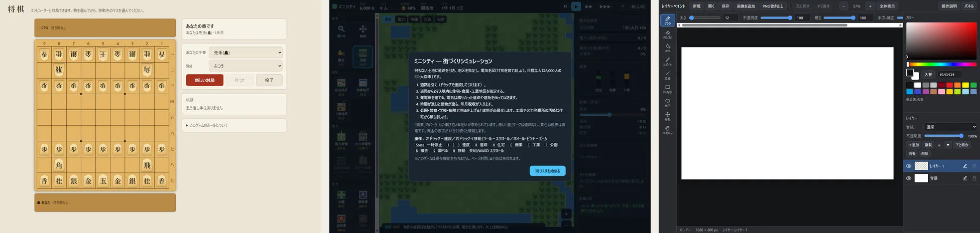Image resolution: width=980 pixels, height=233 pixels.
Task: Select the Brush tool in Layer Paint
Action: pyautogui.click(x=667, y=20)
